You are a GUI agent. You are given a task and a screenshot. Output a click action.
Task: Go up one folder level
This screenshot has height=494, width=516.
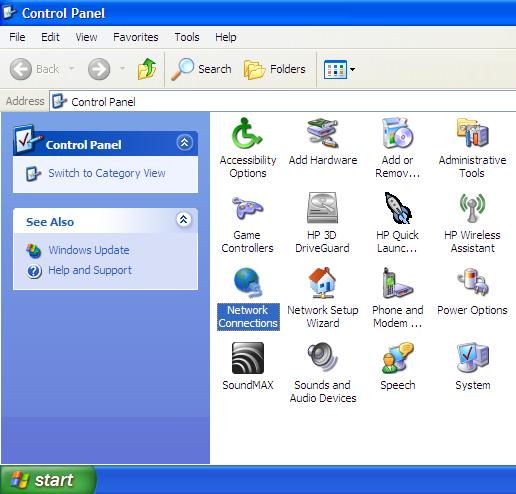[x=147, y=69]
